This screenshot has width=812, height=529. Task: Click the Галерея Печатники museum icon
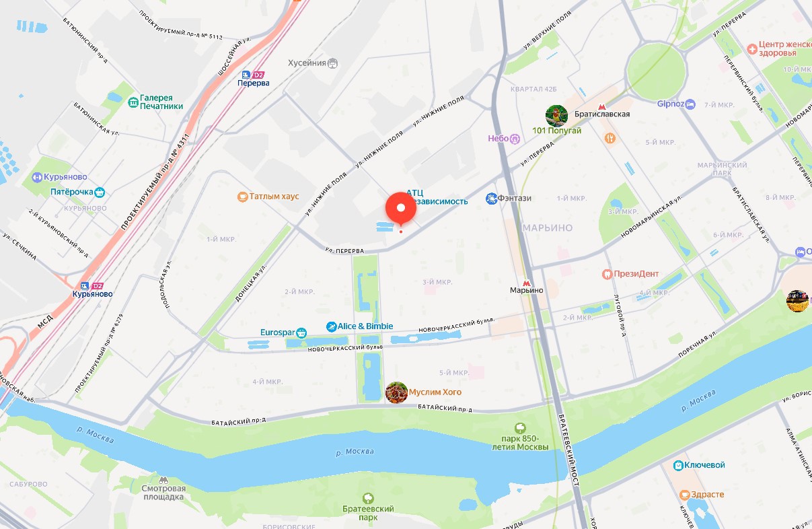click(133, 102)
